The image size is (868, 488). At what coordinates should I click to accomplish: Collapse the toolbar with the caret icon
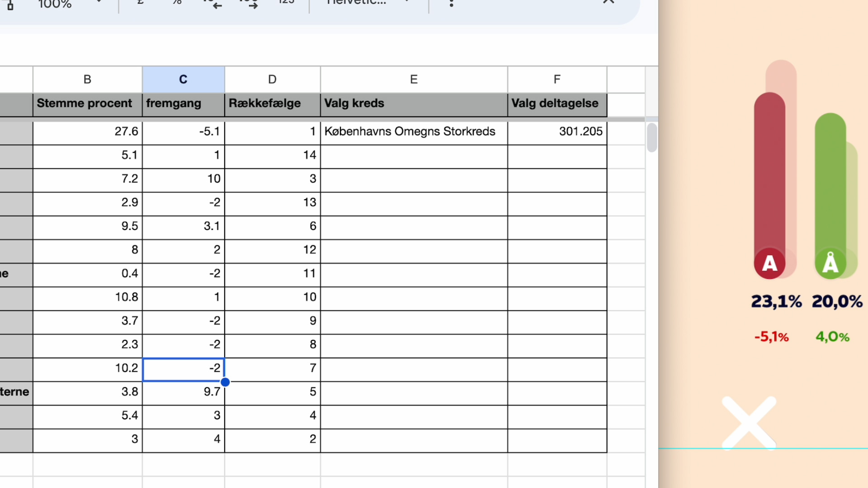coord(609,2)
